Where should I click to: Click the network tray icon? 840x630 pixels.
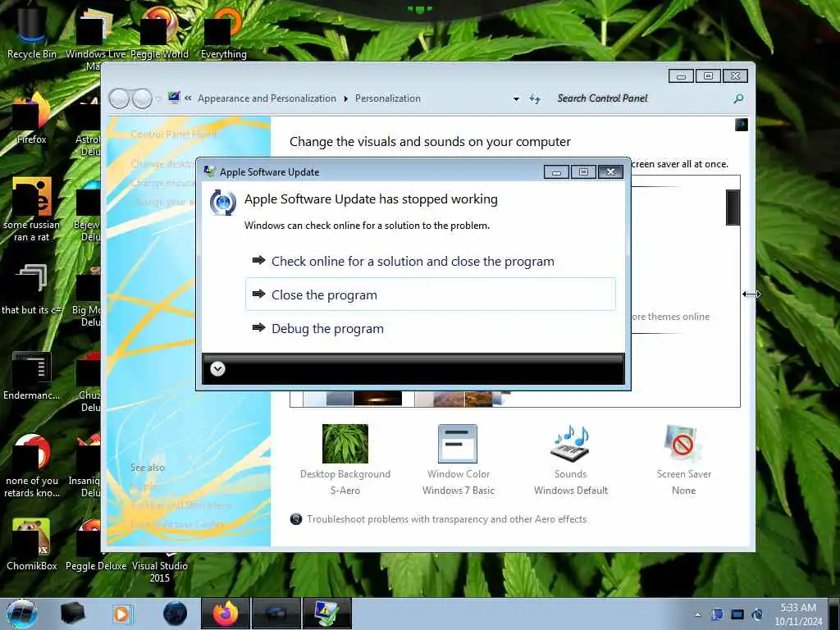pyautogui.click(x=737, y=614)
